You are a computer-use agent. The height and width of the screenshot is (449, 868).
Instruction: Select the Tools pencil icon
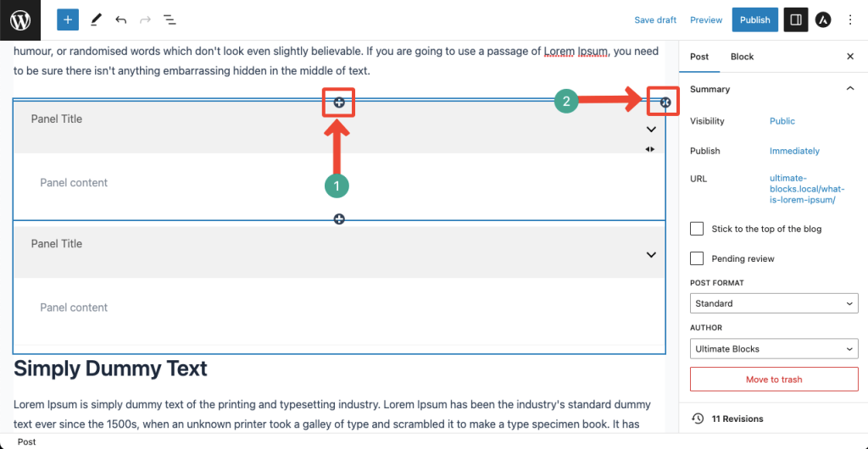coord(96,19)
